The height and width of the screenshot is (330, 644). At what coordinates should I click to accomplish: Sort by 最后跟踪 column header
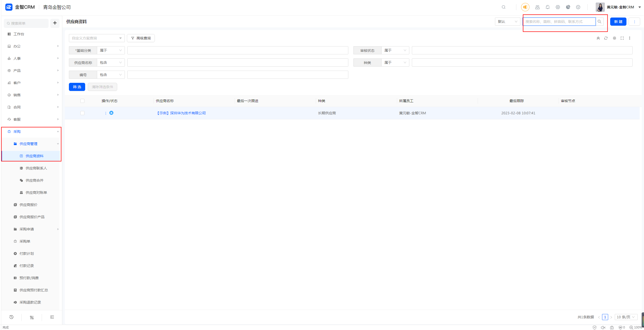[517, 101]
